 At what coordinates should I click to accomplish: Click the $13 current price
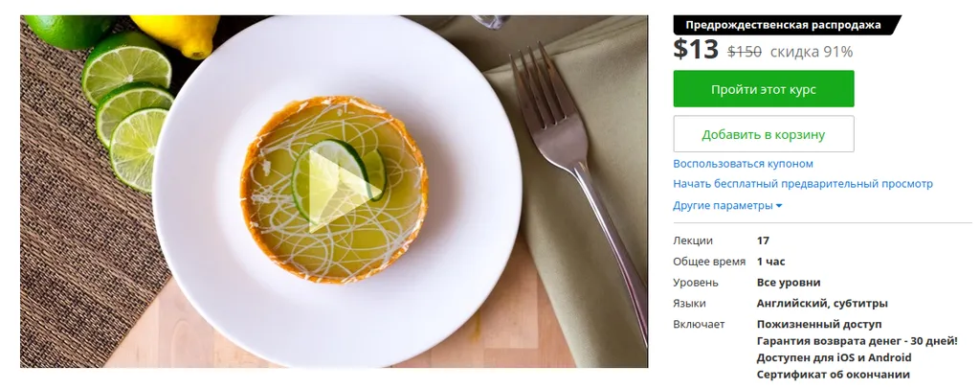(695, 50)
